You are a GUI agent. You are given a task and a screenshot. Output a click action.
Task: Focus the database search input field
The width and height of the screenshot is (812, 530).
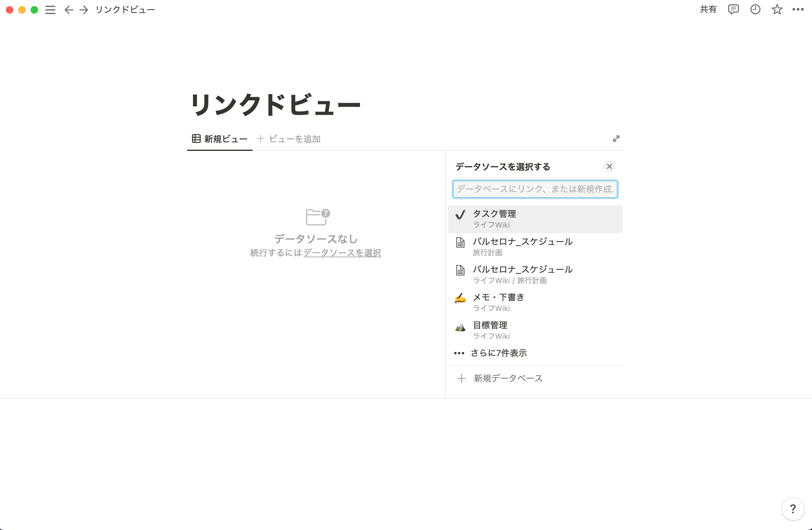pos(535,189)
